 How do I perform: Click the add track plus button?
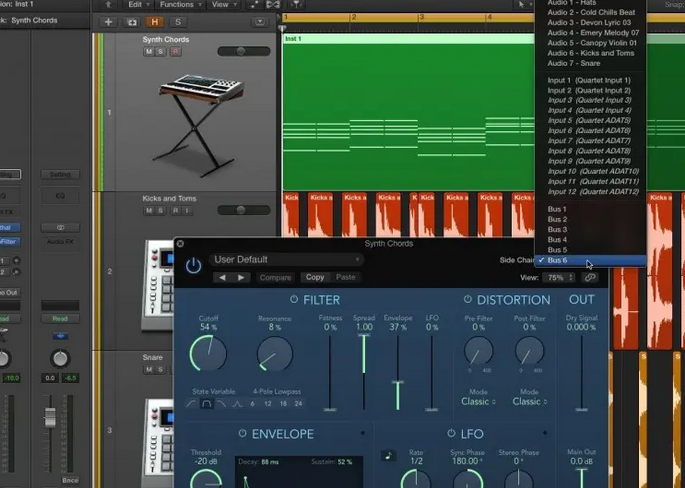(x=108, y=22)
